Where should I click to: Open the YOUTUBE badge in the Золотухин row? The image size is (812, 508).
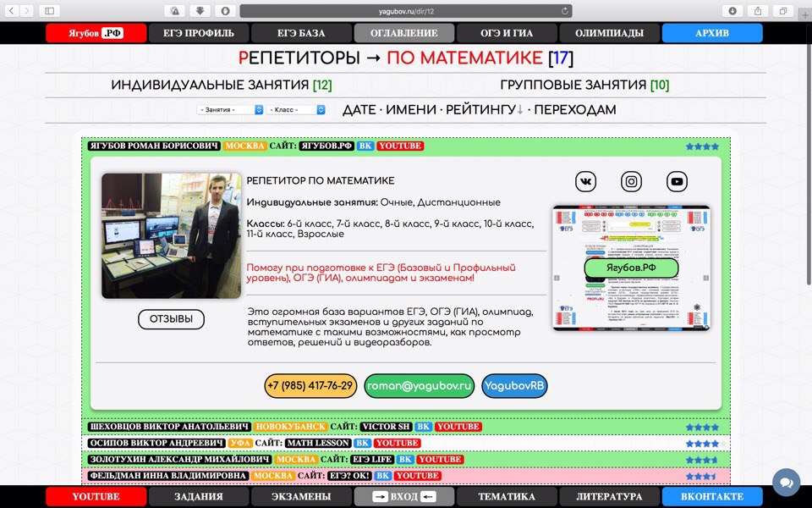click(441, 459)
